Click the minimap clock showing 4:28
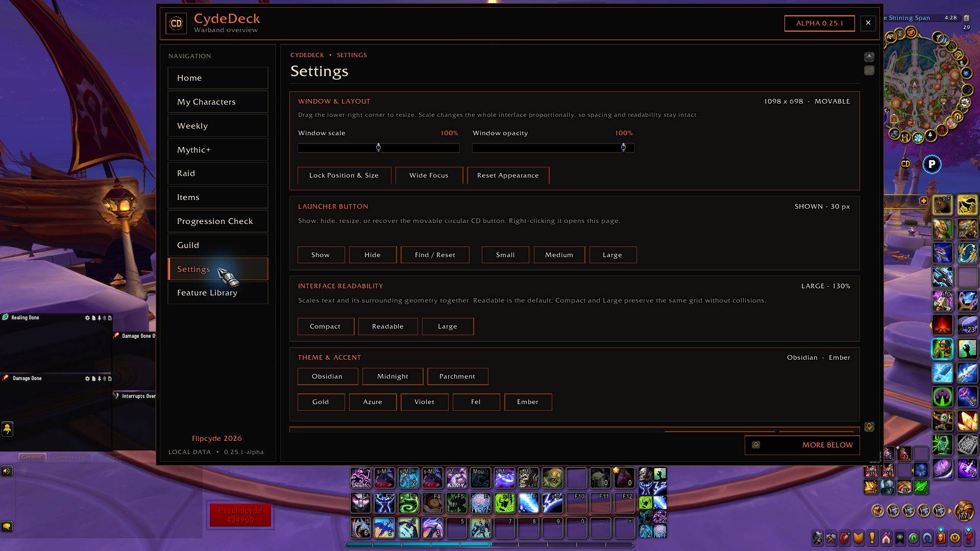 pyautogui.click(x=950, y=18)
